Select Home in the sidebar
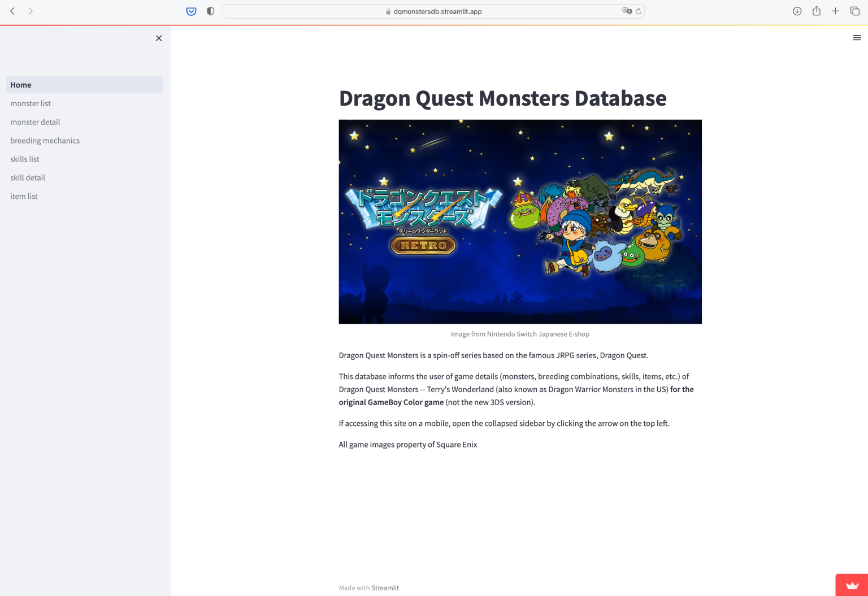868x596 pixels. pyautogui.click(x=21, y=85)
